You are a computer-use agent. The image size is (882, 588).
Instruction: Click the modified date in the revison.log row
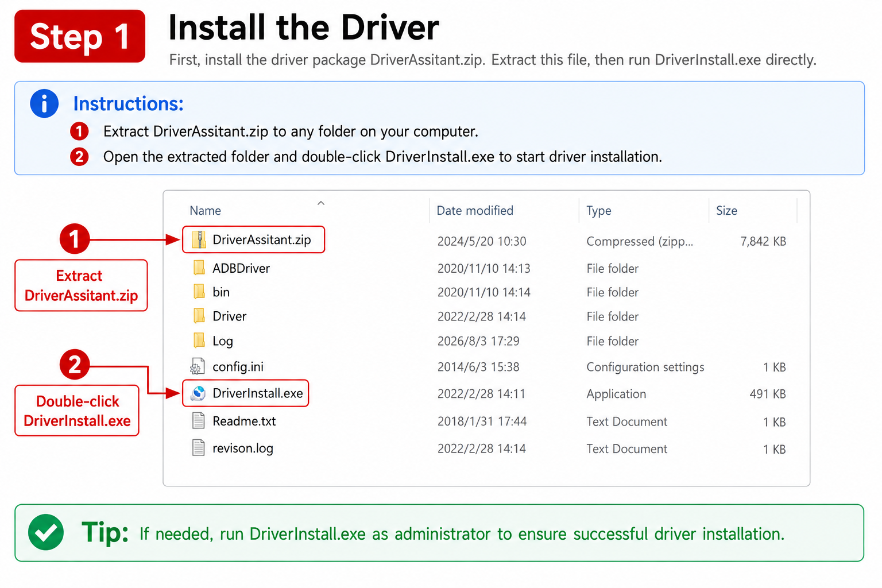[482, 448]
